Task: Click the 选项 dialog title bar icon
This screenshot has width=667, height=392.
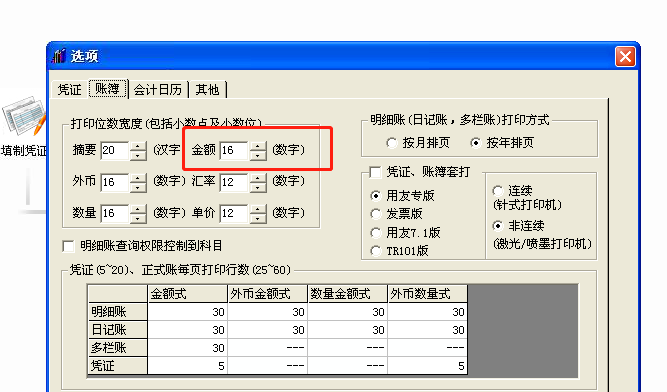Action: (x=59, y=56)
